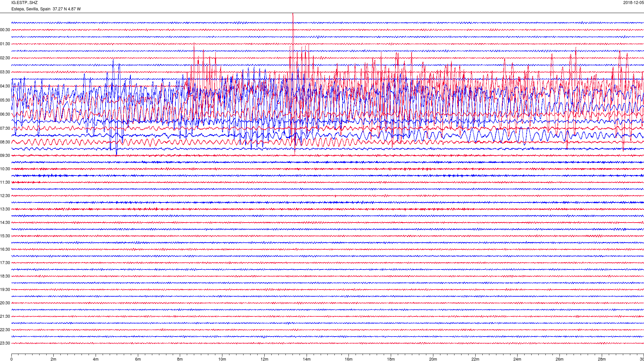Click the 8m axis tick label
Screen dimensions: 644x362
(x=180, y=359)
